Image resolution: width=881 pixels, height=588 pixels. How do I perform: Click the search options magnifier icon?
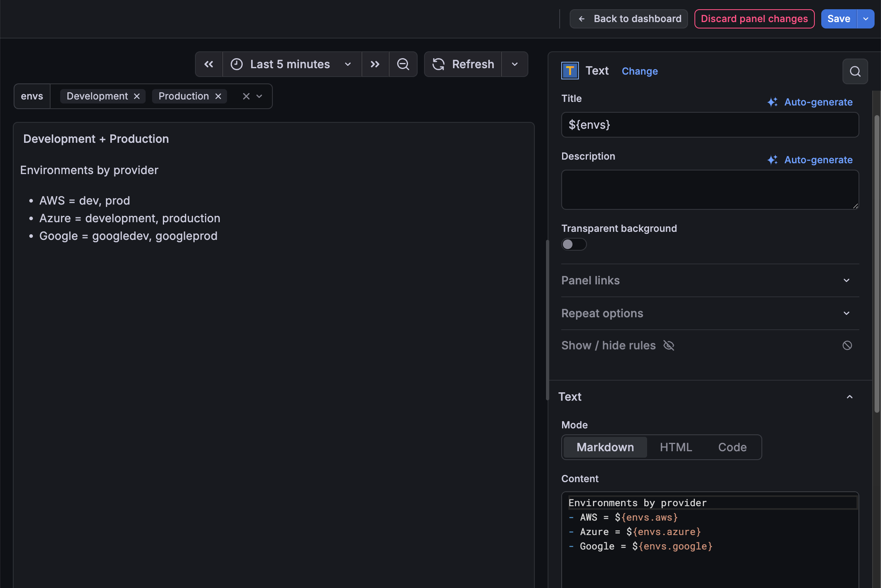(855, 71)
